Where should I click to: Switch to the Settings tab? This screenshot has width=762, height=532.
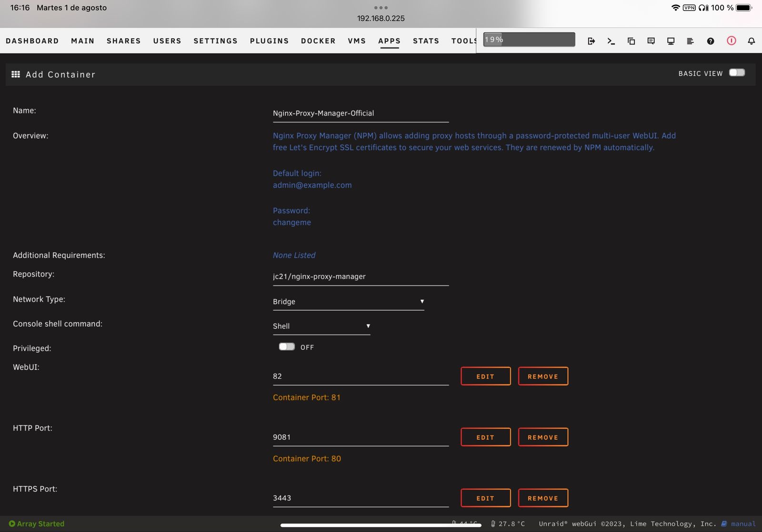click(x=216, y=41)
